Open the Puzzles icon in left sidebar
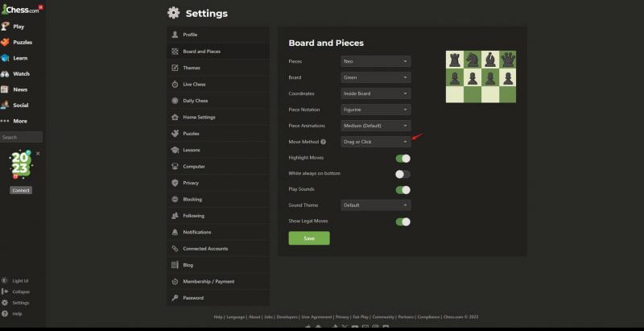 (x=6, y=42)
